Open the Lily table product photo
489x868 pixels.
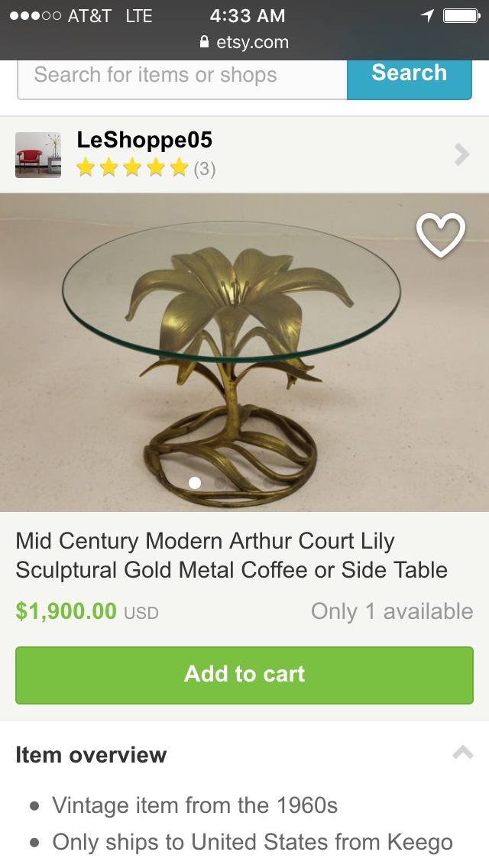(244, 352)
